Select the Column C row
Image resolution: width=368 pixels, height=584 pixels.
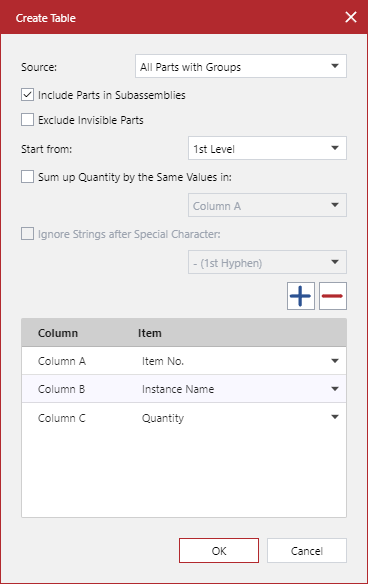tap(184, 418)
